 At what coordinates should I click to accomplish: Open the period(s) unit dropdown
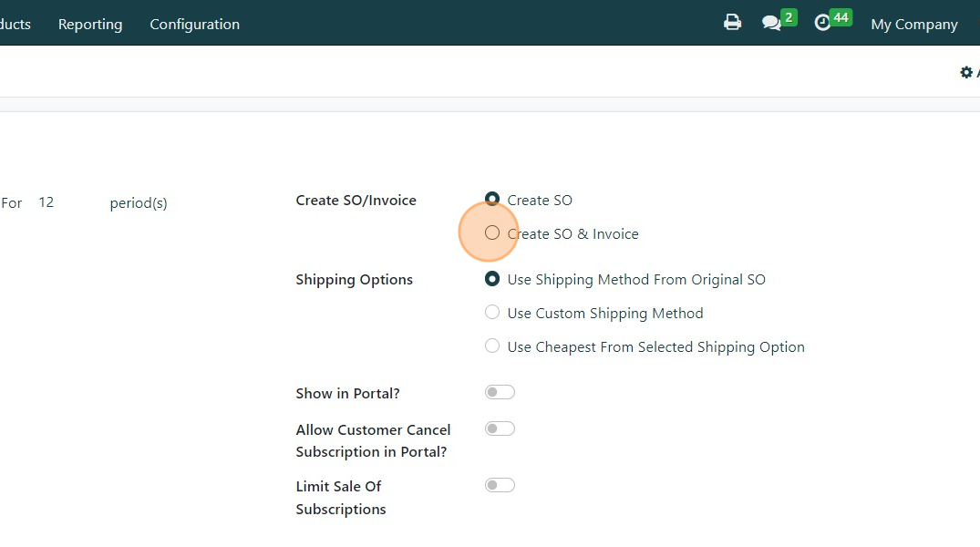coord(139,203)
